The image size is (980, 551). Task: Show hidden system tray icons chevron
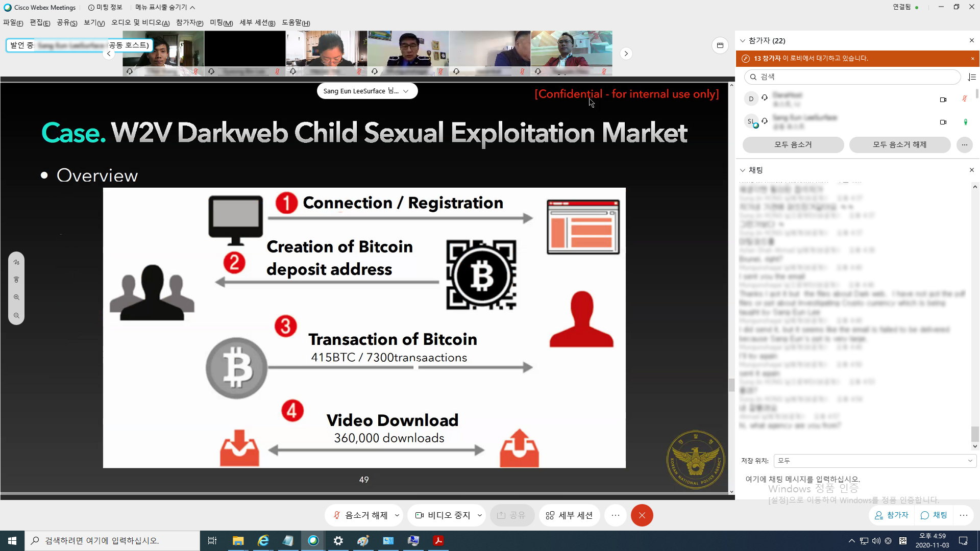(851, 541)
